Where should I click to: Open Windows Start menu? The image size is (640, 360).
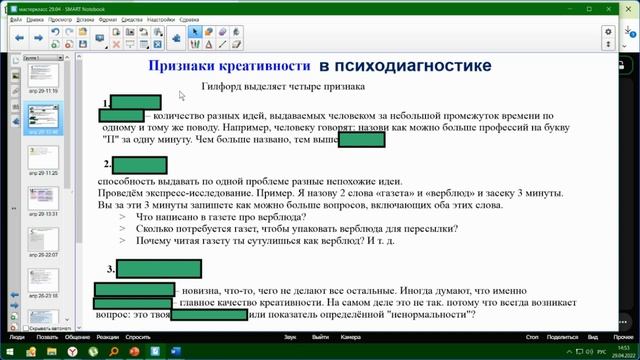[10, 351]
